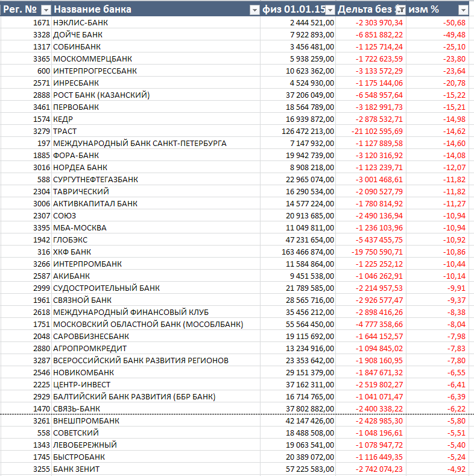Click МЕЖДУНАРОДНЫЙ ФИНАНСОВЫЙ КЛУБ cell
The image size is (474, 476).
[x=156, y=312]
